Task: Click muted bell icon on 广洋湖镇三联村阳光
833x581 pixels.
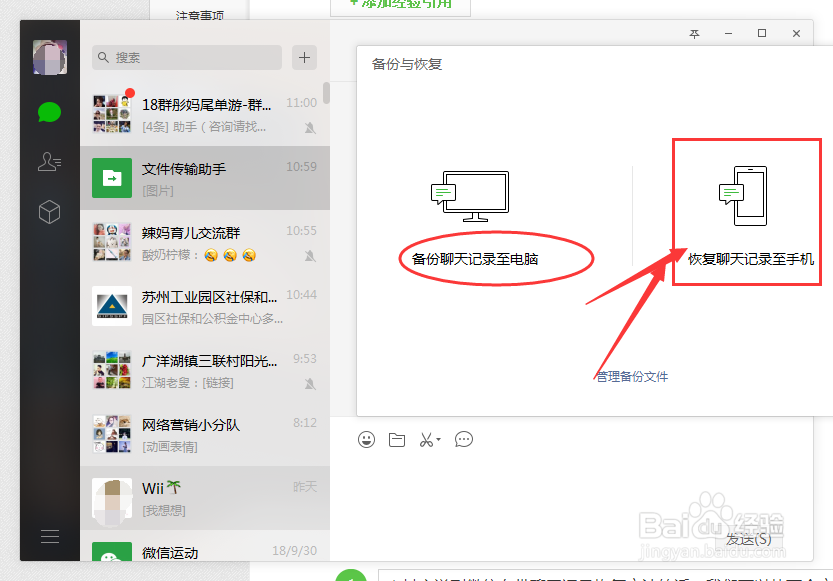Action: coord(310,384)
